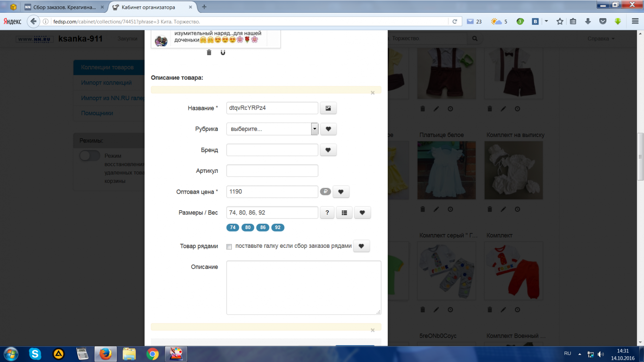
Task: Toggle size tag 86
Action: click(x=263, y=227)
